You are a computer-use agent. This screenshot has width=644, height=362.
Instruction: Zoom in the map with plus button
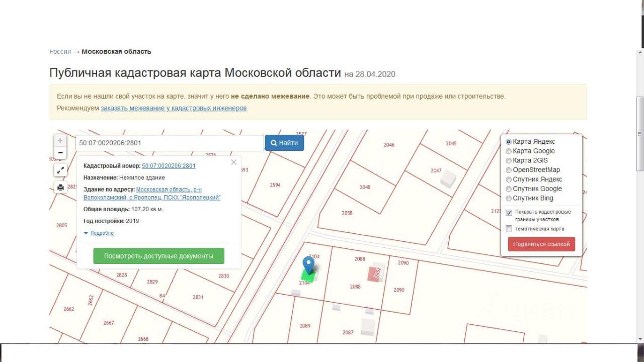click(60, 141)
